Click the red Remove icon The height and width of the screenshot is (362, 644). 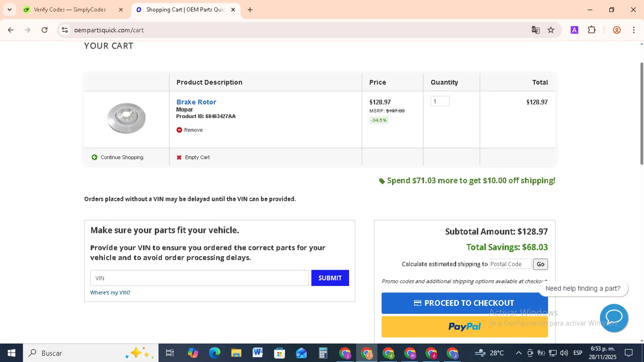point(179,130)
